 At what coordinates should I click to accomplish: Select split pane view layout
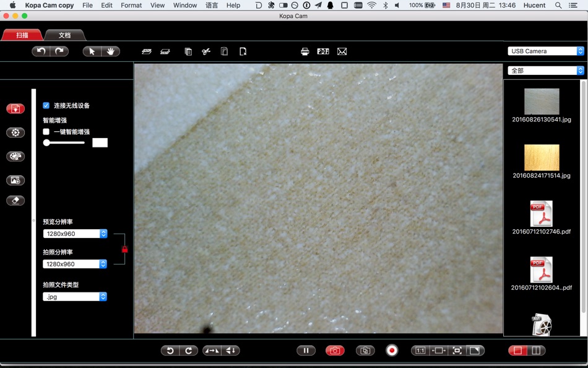click(536, 351)
